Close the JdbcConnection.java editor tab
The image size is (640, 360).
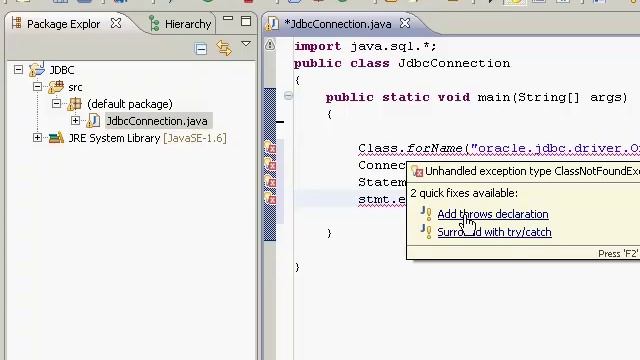coord(405,23)
